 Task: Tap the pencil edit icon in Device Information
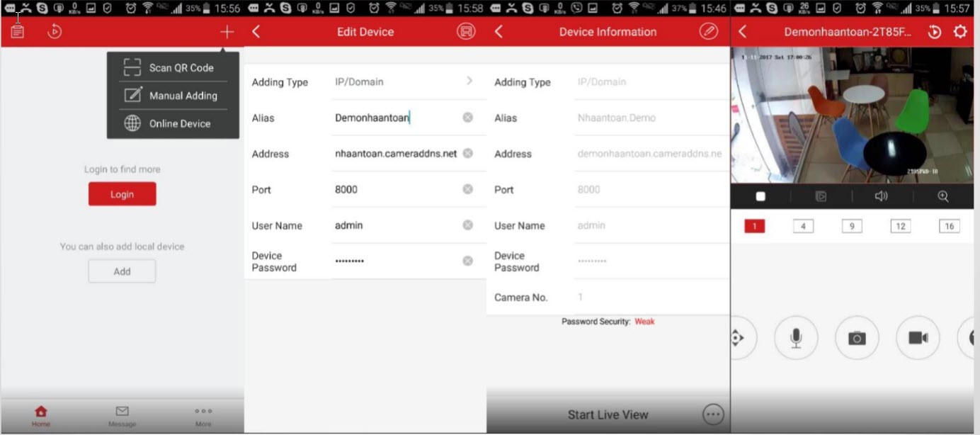click(x=708, y=32)
